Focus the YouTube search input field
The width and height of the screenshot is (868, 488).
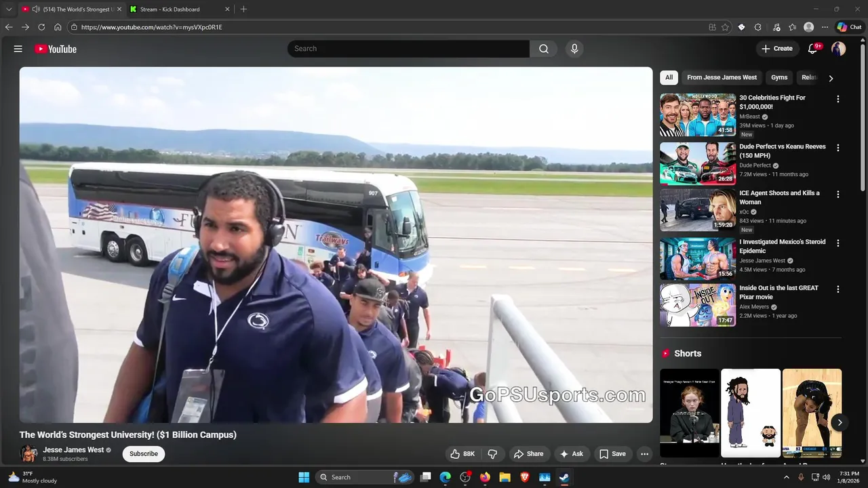(x=408, y=49)
